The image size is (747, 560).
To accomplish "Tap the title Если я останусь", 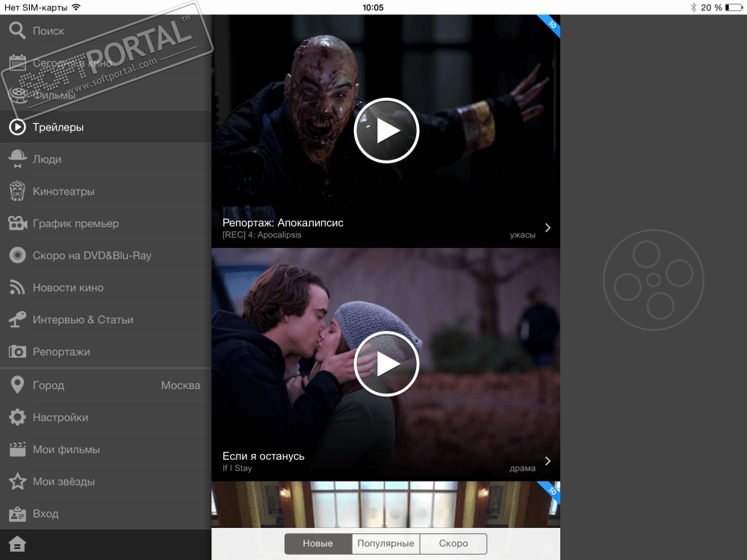I will coord(264,455).
